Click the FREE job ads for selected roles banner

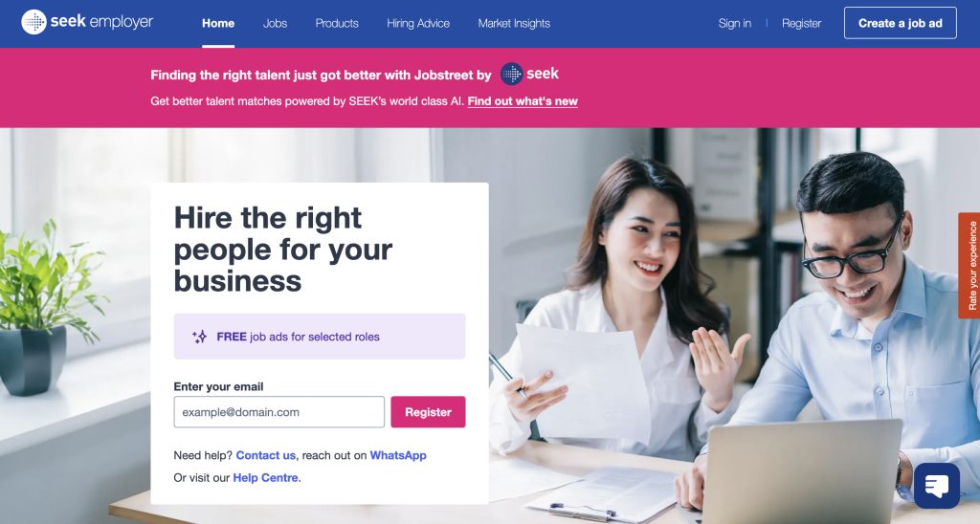320,337
